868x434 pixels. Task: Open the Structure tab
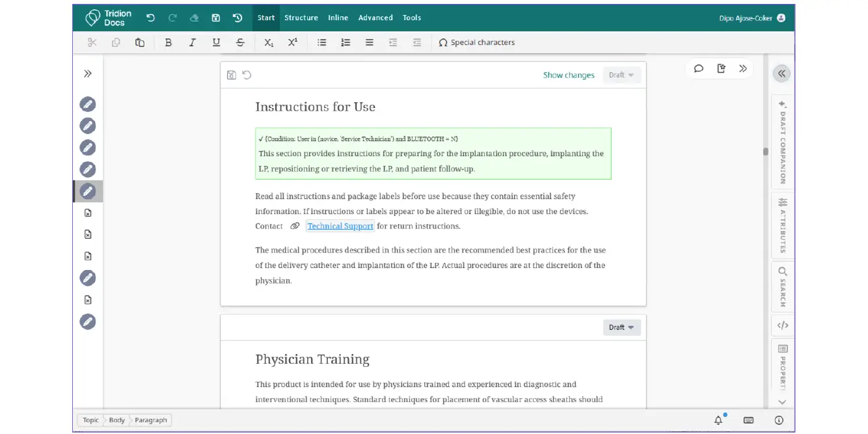click(301, 18)
